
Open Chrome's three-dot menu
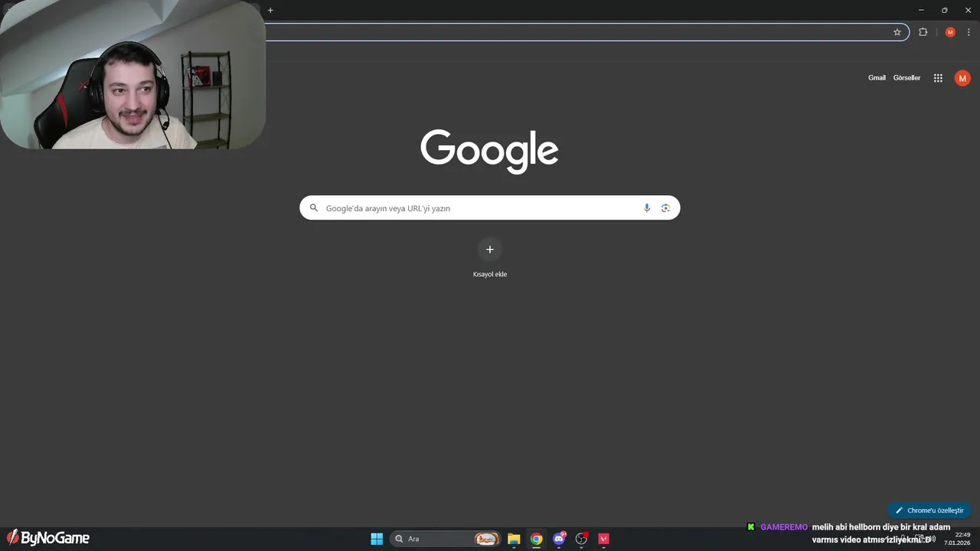[x=969, y=32]
